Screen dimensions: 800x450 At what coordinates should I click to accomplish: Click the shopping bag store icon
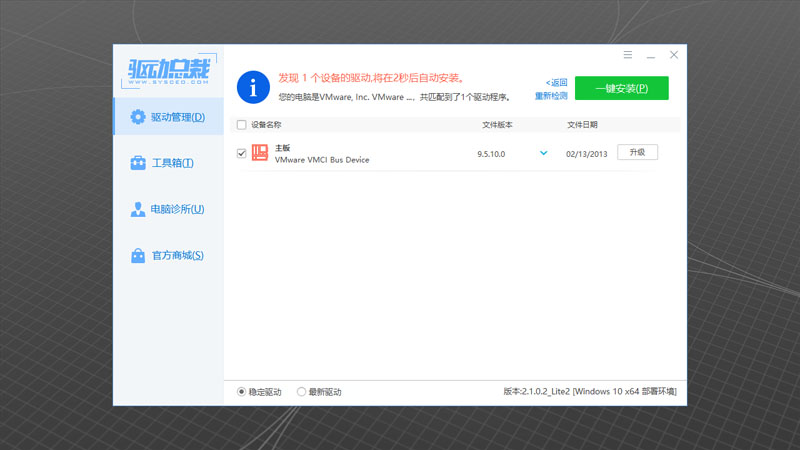click(138, 255)
